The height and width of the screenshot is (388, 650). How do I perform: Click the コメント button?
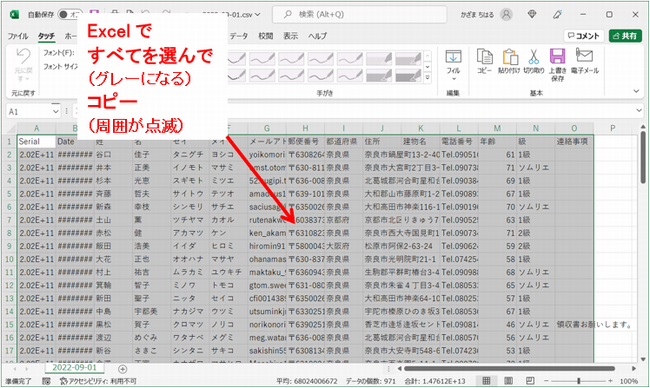click(x=584, y=36)
